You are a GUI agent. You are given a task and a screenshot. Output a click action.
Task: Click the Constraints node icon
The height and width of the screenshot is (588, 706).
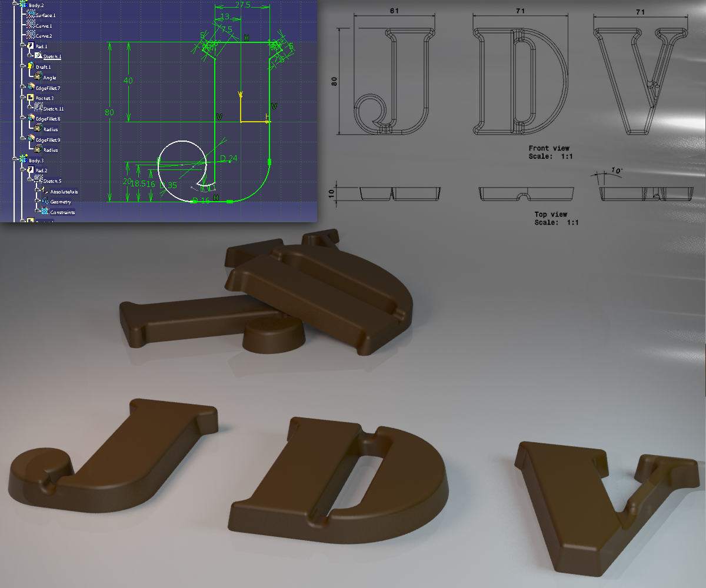[45, 211]
